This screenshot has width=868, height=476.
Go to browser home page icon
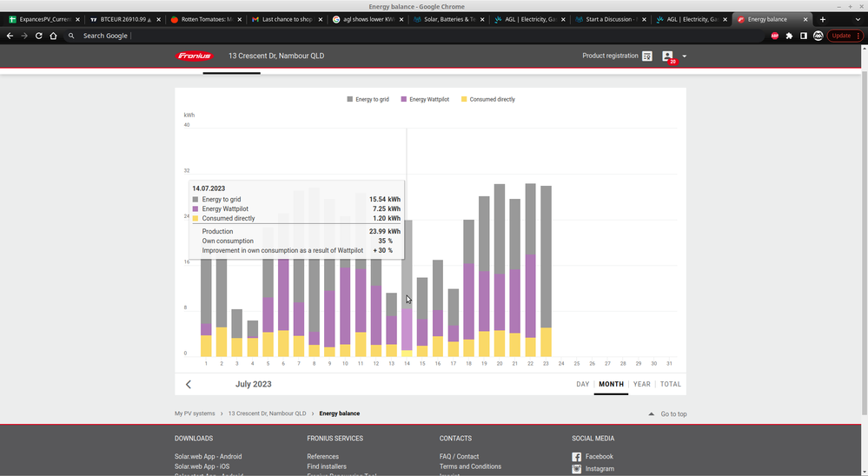click(x=54, y=36)
